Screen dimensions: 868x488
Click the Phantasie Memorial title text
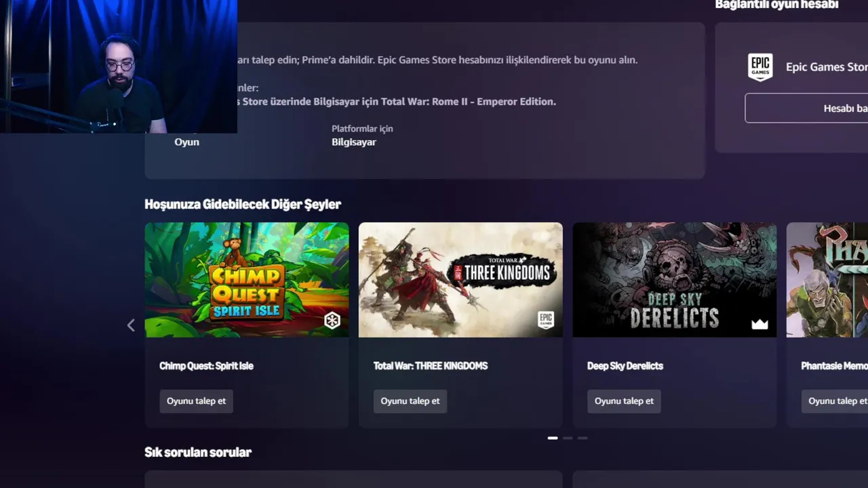pyautogui.click(x=834, y=365)
